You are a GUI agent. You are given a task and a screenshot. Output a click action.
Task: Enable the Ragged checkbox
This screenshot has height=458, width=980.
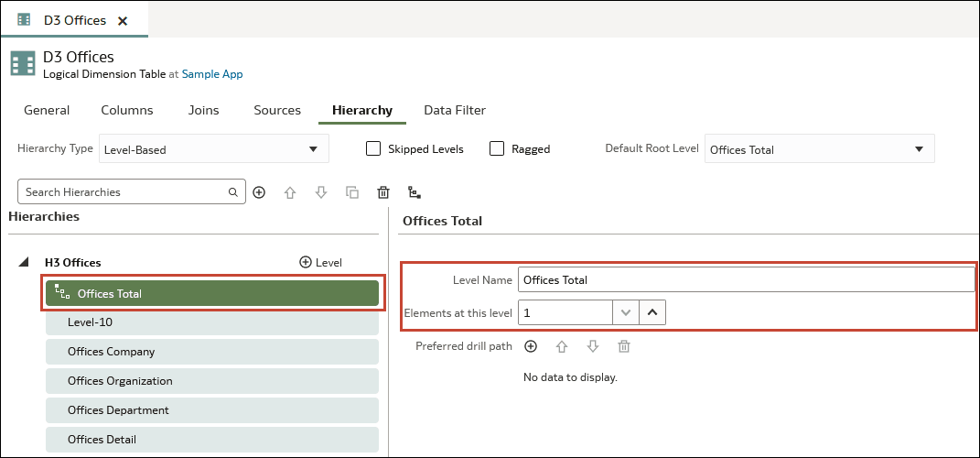point(497,149)
